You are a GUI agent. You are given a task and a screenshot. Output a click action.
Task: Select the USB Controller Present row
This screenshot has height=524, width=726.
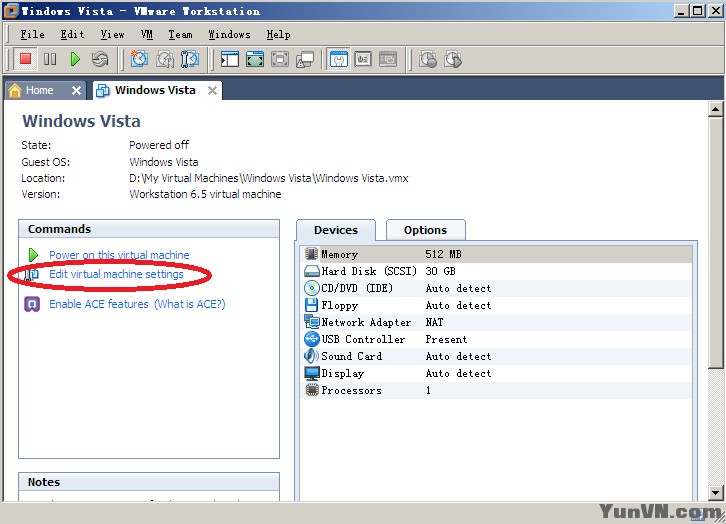pos(496,339)
